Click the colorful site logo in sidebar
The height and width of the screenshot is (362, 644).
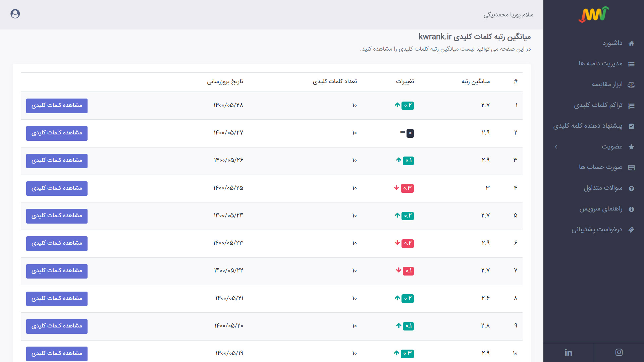(593, 14)
